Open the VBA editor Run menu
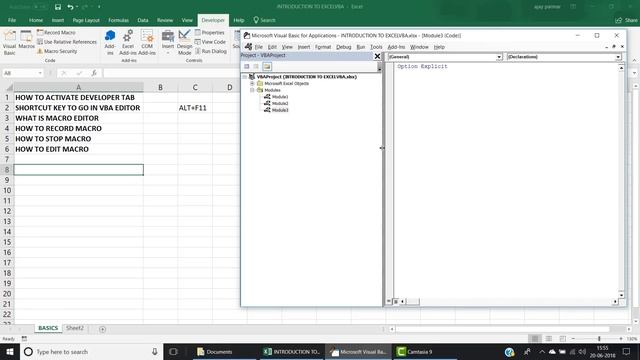The height and width of the screenshot is (360, 640). [360, 47]
